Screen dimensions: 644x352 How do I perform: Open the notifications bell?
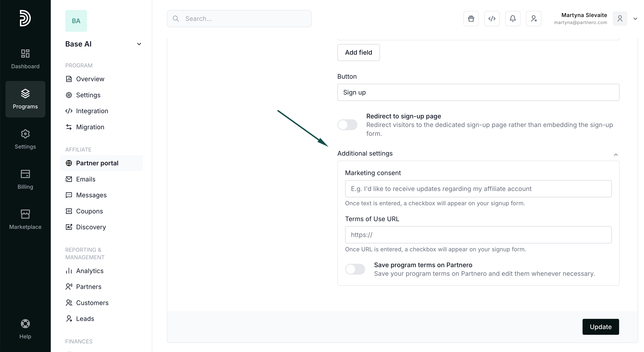tap(513, 19)
